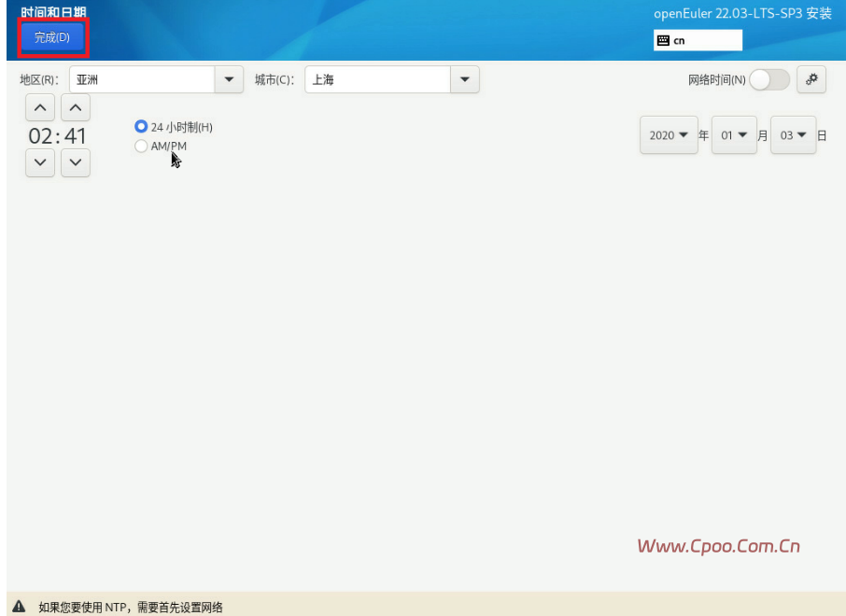846x616 pixels.
Task: Click the 完成(D) done button
Action: tap(52, 37)
